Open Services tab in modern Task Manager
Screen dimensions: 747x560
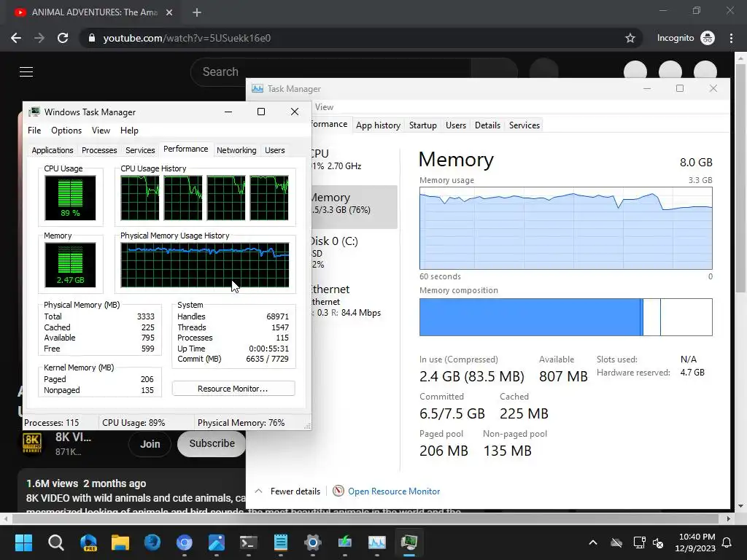click(x=524, y=125)
